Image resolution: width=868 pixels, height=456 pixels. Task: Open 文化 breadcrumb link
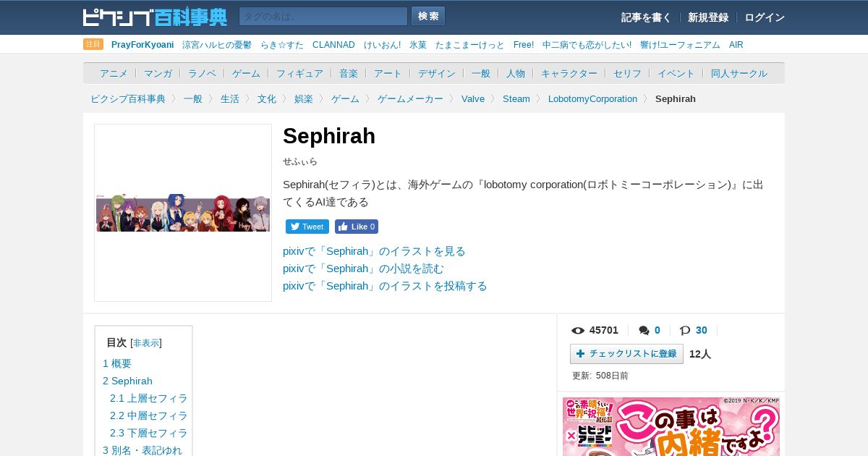click(267, 98)
